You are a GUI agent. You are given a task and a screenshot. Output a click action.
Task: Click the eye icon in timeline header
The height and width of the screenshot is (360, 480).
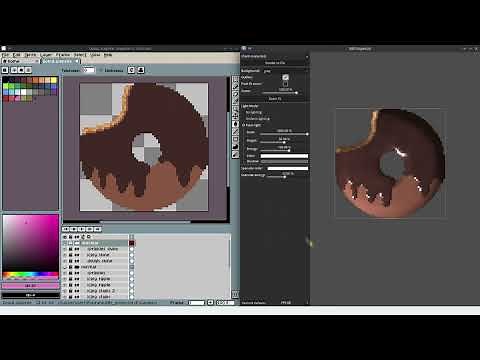pyautogui.click(x=65, y=237)
